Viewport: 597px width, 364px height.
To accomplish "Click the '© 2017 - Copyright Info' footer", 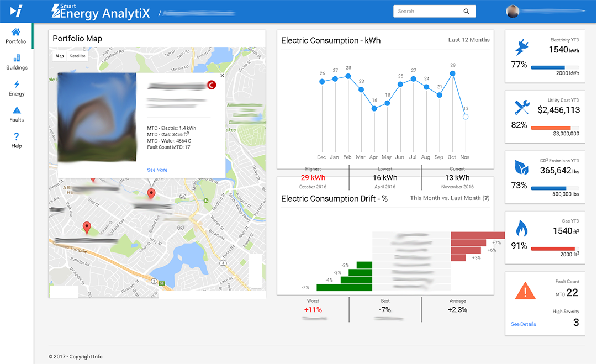I will tap(76, 356).
